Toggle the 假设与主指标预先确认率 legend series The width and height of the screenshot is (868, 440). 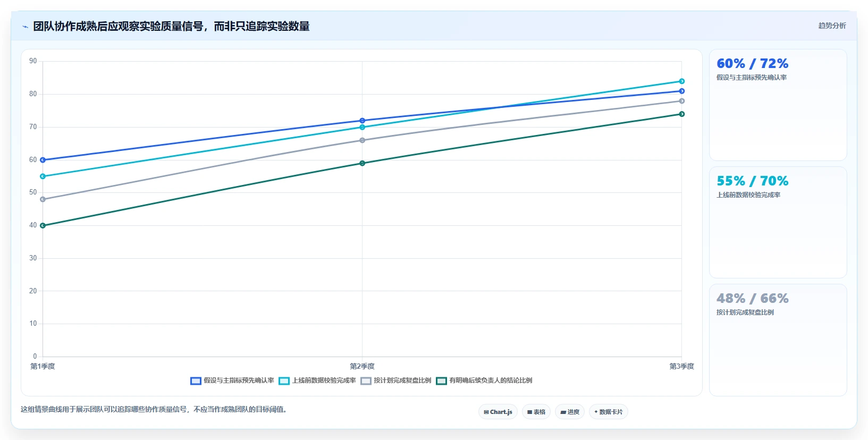click(x=232, y=380)
